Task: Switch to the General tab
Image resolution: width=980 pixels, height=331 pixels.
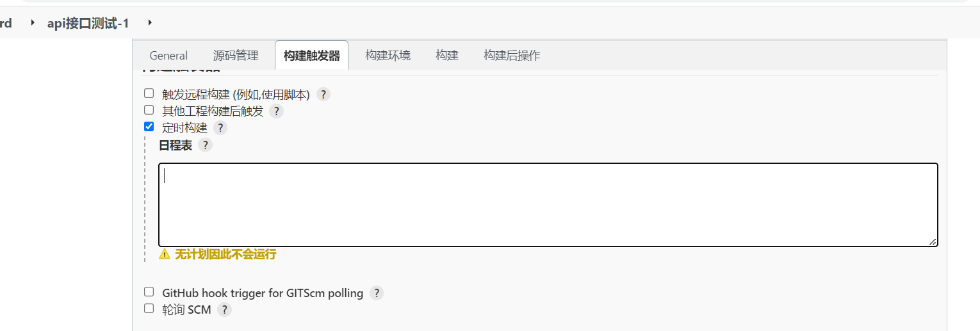Action: tap(168, 56)
